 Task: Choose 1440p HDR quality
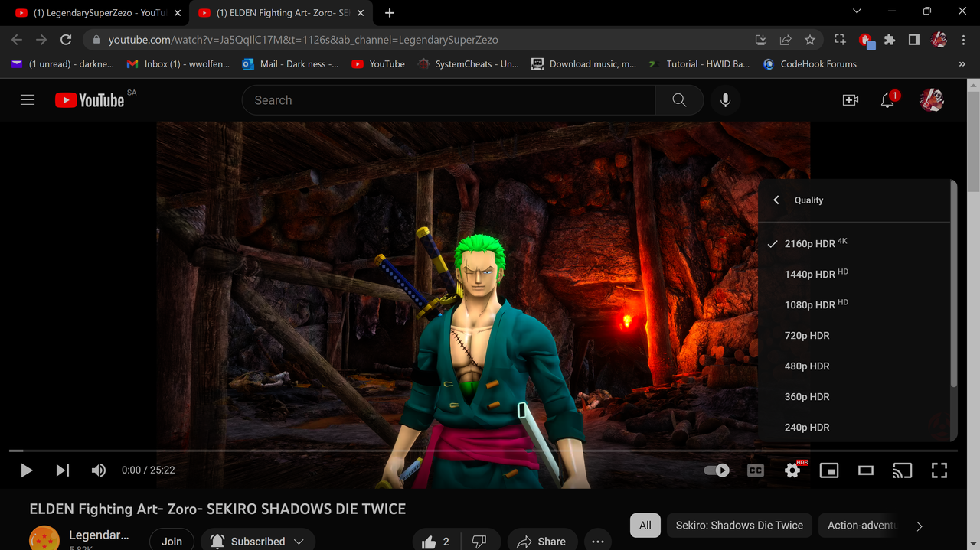[854, 275]
